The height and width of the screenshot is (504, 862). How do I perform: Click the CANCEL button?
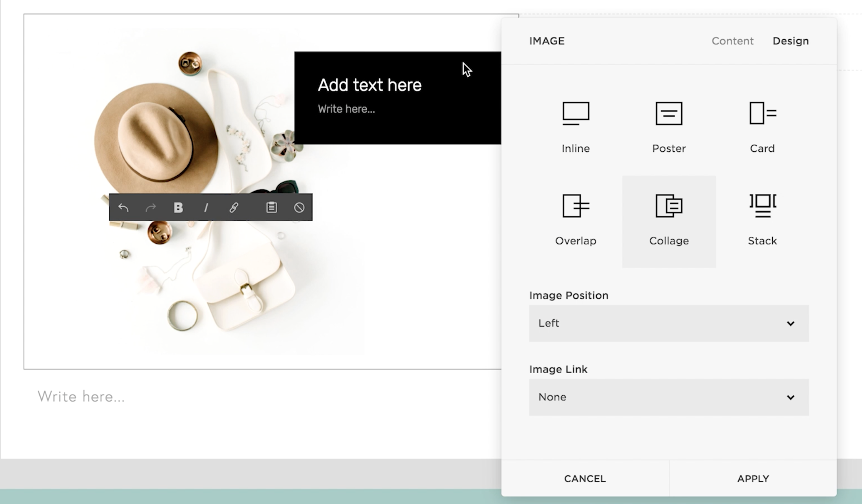point(585,478)
